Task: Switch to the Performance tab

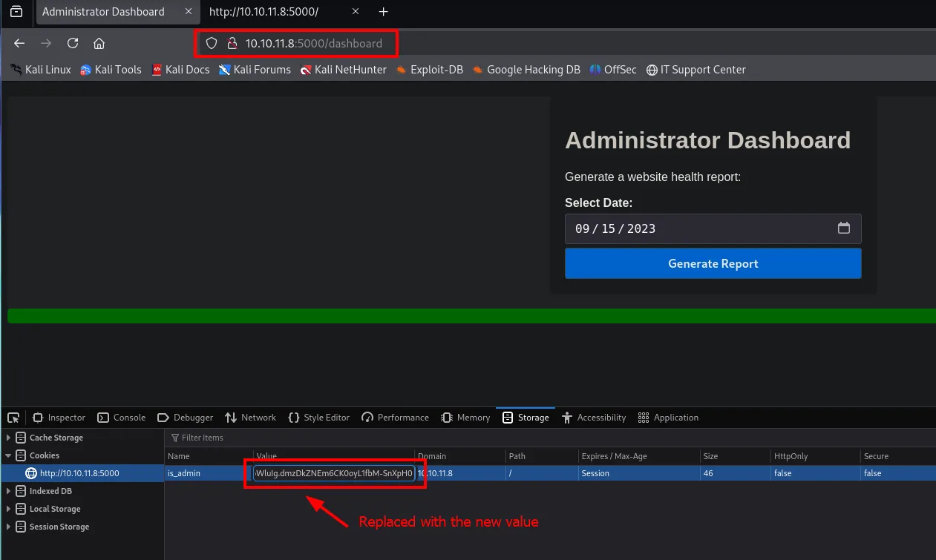Action: coord(395,418)
